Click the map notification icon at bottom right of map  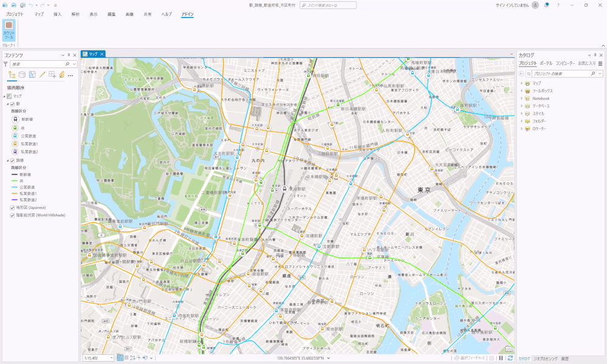coord(508,349)
